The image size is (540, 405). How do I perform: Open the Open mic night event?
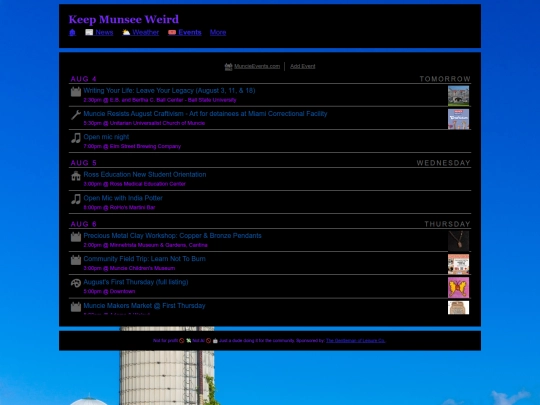[x=106, y=137]
